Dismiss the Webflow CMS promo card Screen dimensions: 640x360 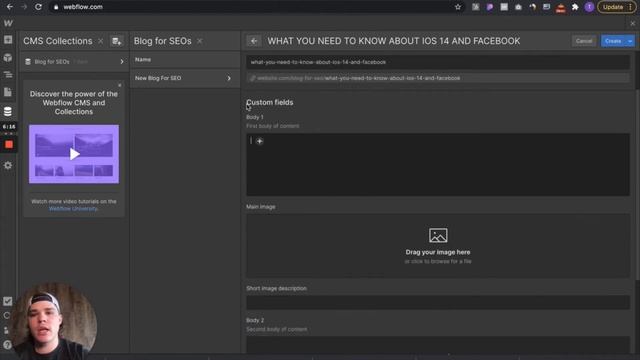[x=120, y=85]
